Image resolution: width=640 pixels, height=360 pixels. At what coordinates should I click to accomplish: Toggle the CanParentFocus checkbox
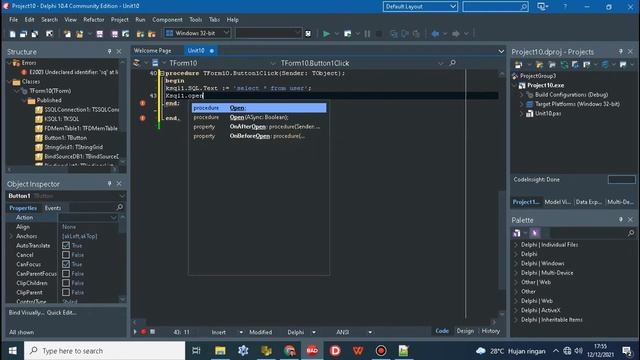(x=66, y=273)
